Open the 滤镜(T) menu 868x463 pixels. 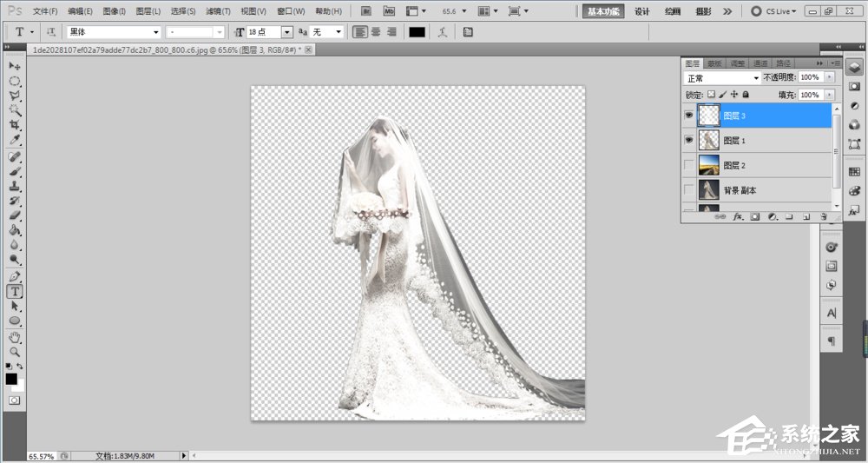pos(218,11)
